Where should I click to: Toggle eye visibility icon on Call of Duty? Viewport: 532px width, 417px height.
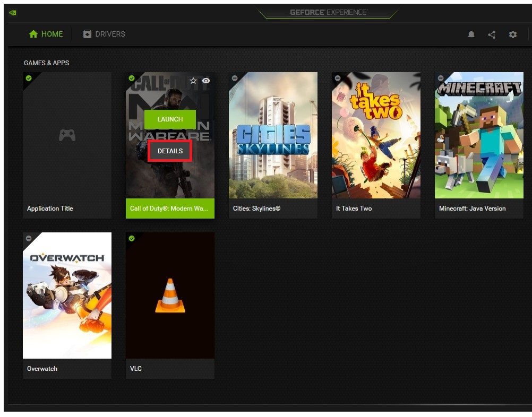coord(206,81)
